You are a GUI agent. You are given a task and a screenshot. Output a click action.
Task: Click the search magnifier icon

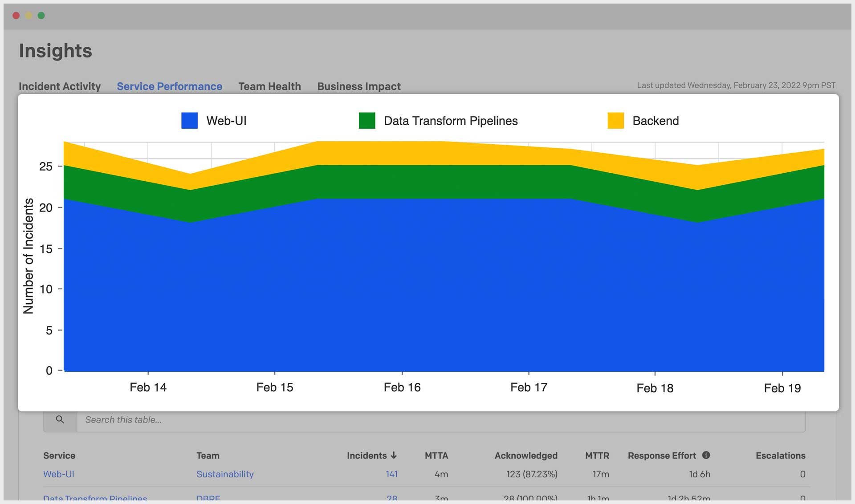60,419
